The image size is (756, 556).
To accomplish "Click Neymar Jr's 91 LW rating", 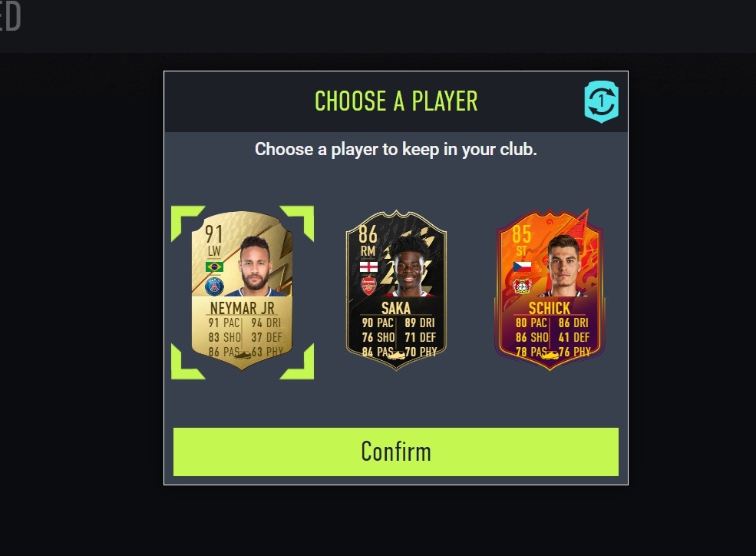I will (213, 240).
